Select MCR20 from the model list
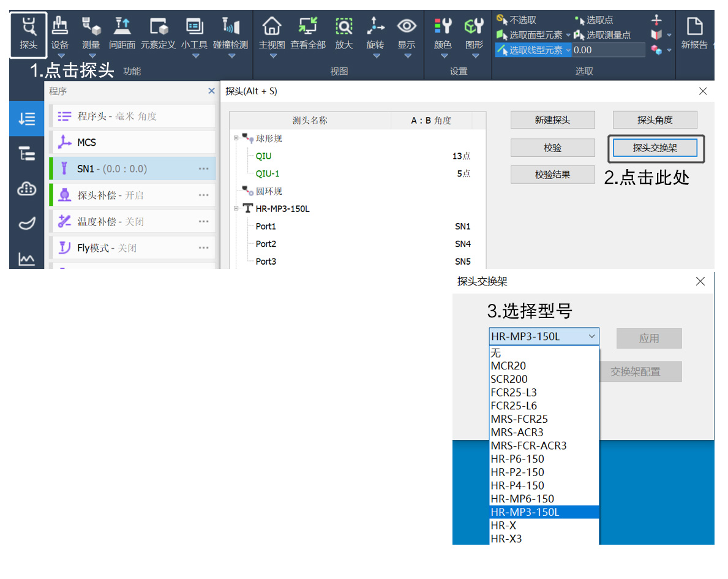Screen dimensions: 728x579 (508, 366)
